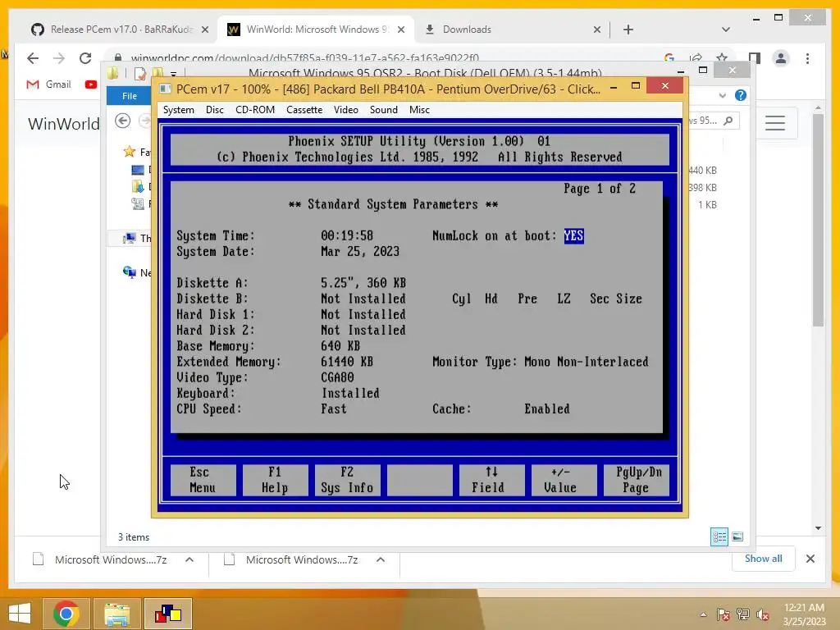Click the Video Type value CGA80

337,377
